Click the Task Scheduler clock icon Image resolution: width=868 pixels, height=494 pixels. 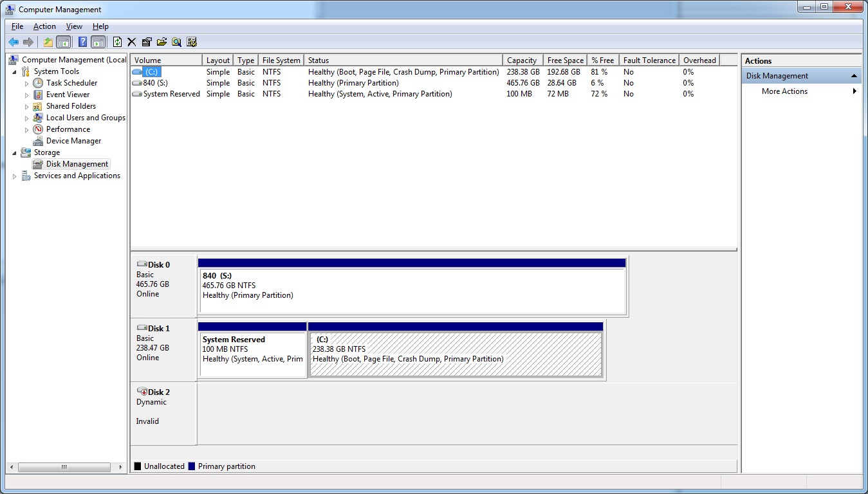38,83
